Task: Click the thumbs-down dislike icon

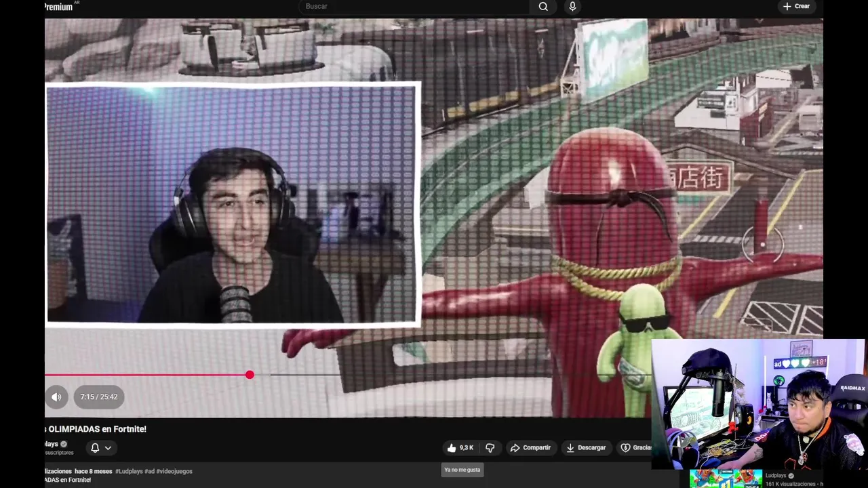Action: [x=490, y=448]
